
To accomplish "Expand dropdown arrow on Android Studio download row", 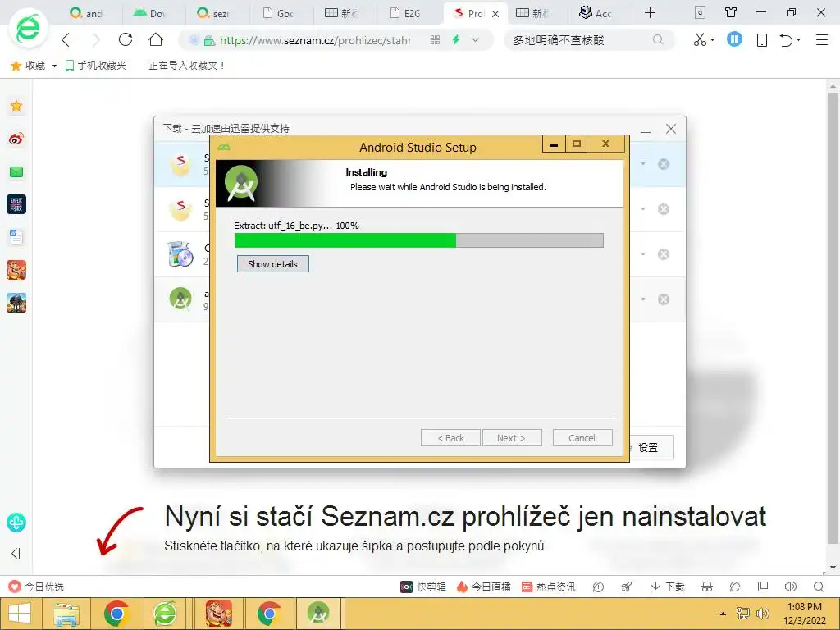I will pos(643,299).
